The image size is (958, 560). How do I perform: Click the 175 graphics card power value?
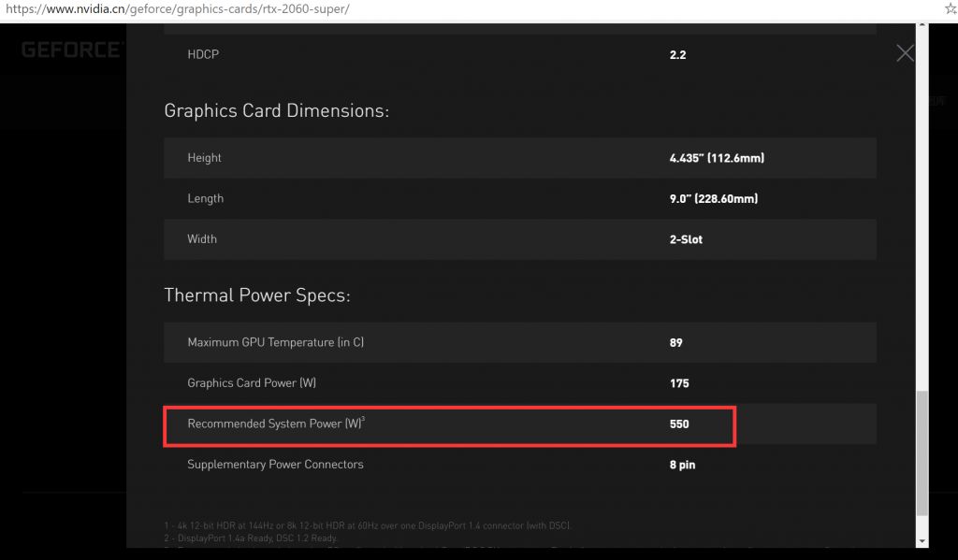679,383
